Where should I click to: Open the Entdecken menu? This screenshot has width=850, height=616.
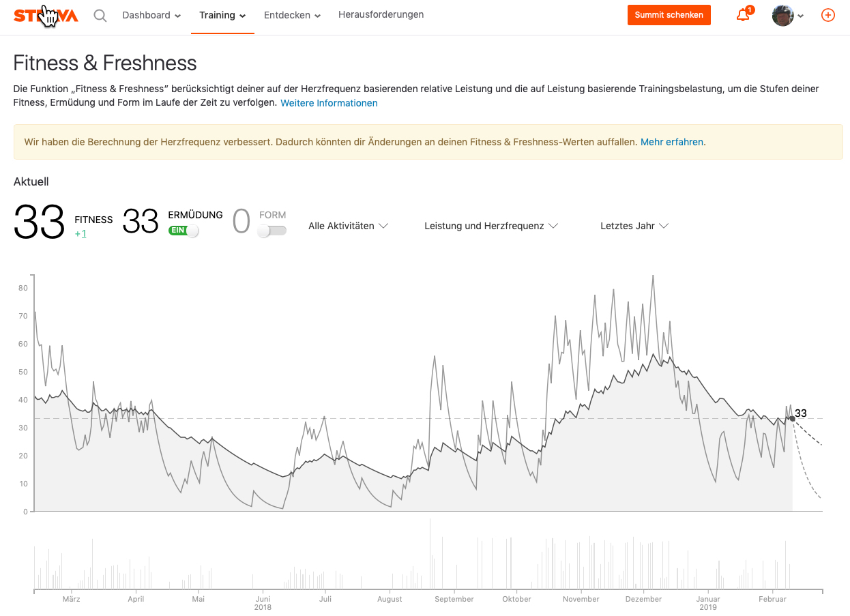click(x=291, y=14)
